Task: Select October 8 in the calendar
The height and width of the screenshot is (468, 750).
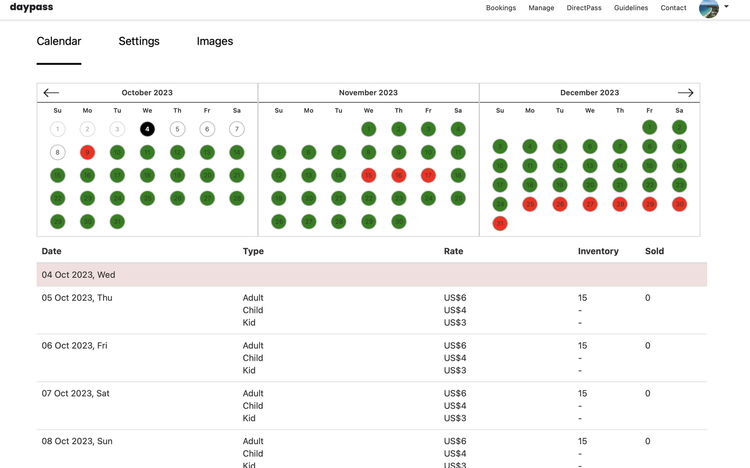Action: (x=57, y=152)
